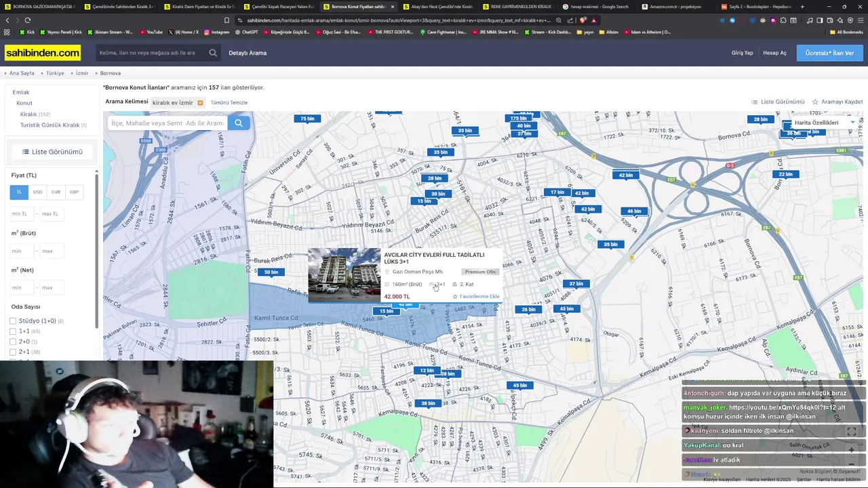This screenshot has width=868, height=488.
Task: Click the min TL price input
Action: tap(22, 213)
